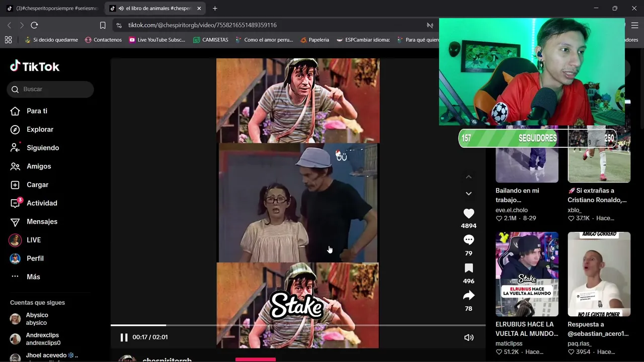Click paq.rias_ username

pos(580,344)
